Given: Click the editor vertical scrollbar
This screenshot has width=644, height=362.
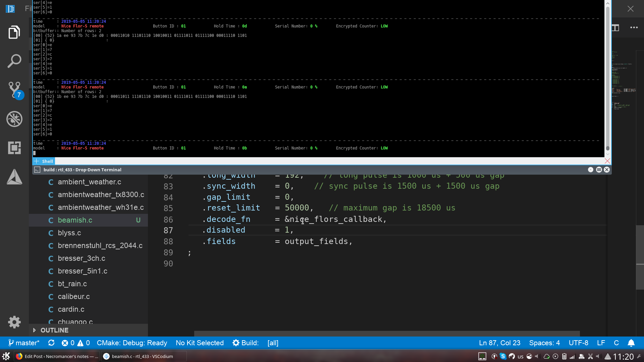Looking at the screenshot, I should (640, 257).
